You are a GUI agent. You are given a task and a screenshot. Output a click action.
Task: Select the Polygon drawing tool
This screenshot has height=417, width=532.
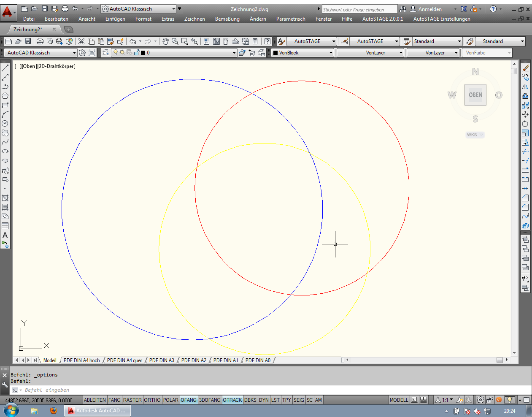coord(5,96)
